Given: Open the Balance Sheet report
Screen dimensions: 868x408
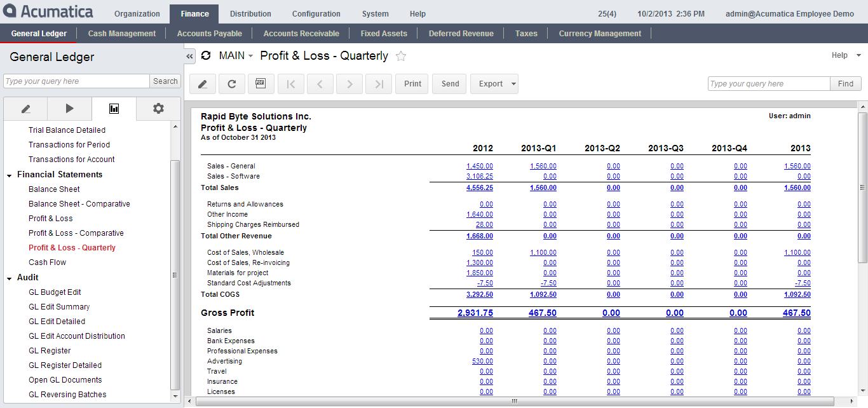Looking at the screenshot, I should 54,189.
